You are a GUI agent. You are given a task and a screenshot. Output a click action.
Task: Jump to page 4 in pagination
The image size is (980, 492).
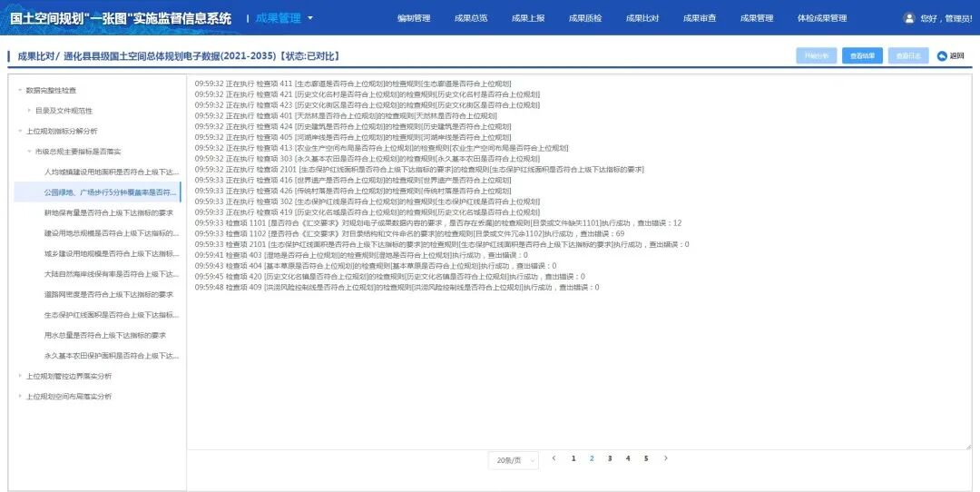click(628, 458)
